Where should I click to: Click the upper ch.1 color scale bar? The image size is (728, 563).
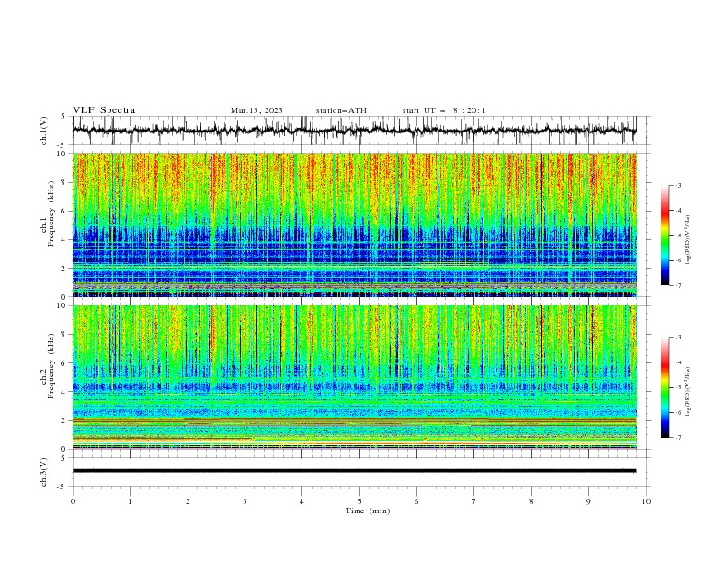click(x=665, y=236)
